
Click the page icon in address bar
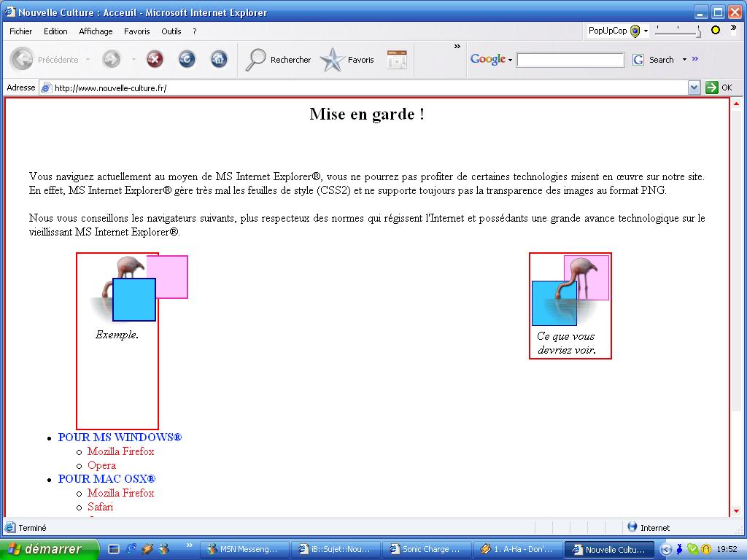pyautogui.click(x=46, y=87)
